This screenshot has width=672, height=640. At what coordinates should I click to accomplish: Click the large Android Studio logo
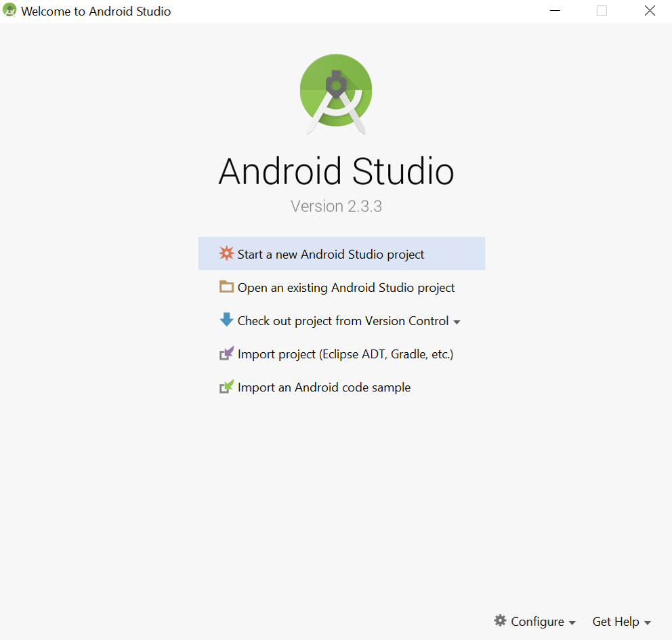click(336, 93)
